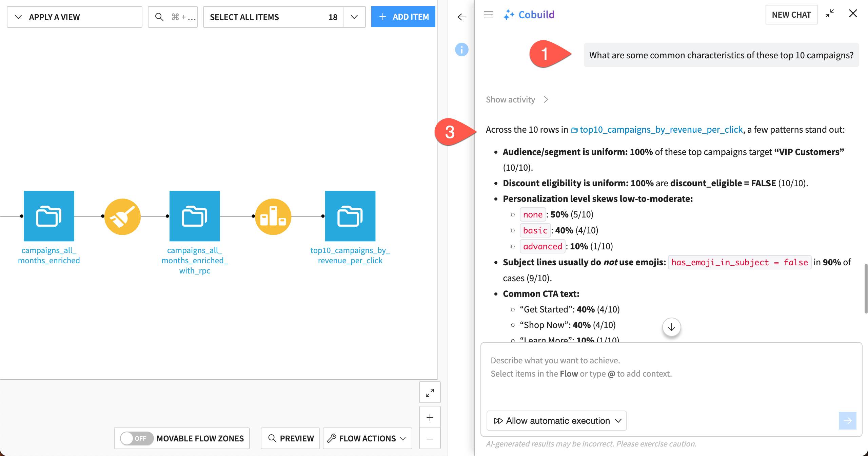
Task: Zoom out of the flow
Action: pyautogui.click(x=430, y=439)
